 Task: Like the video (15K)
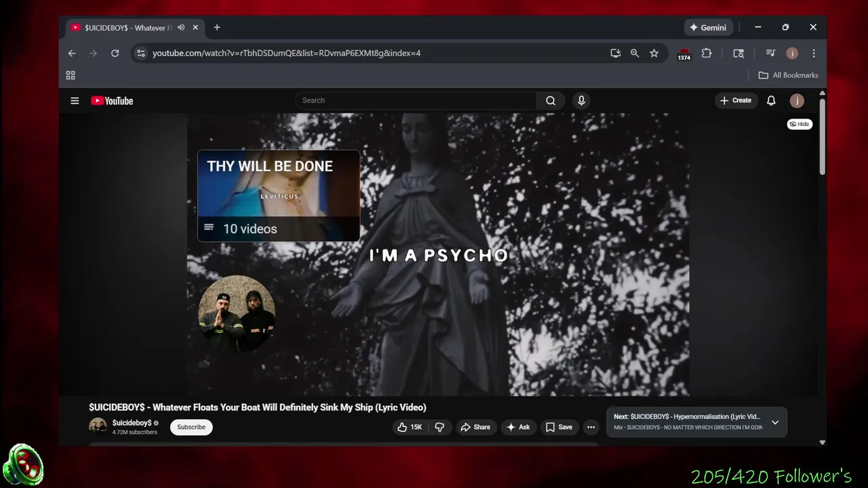point(410,427)
